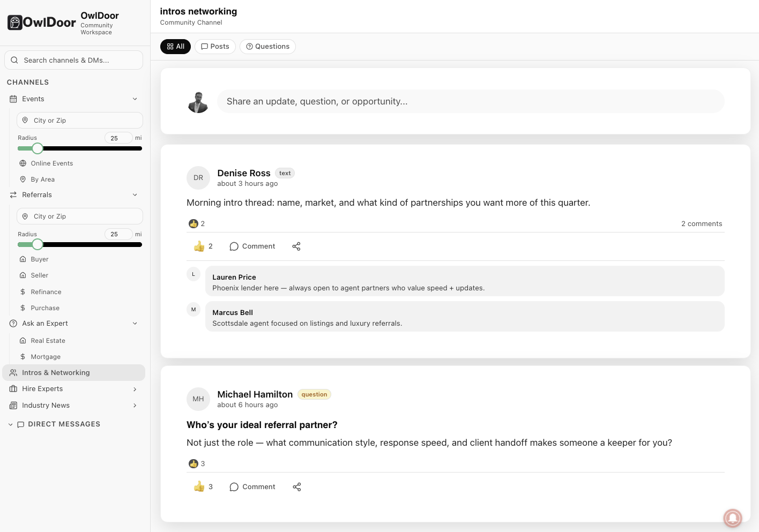Collapse the Referrals channel section
The height and width of the screenshot is (532, 759).
pyautogui.click(x=135, y=195)
